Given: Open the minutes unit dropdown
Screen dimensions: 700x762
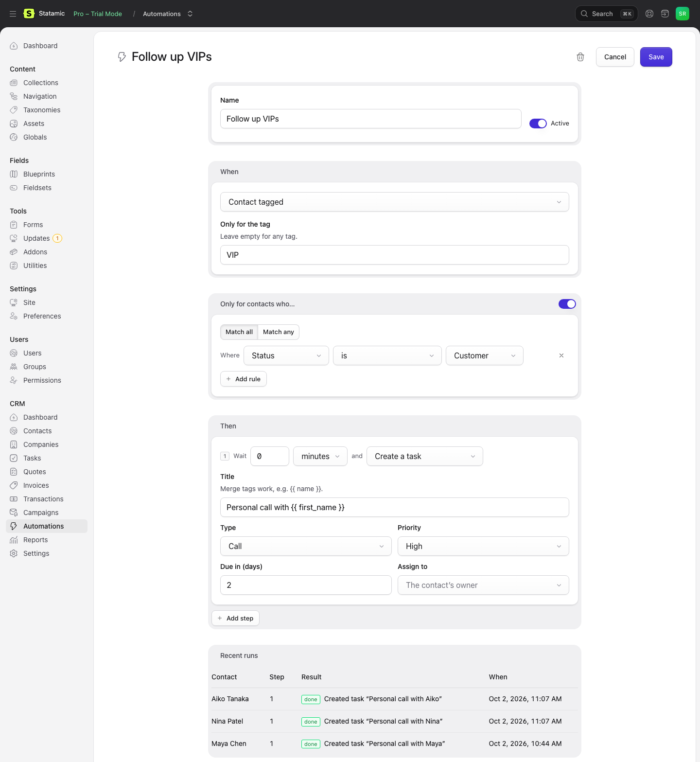Looking at the screenshot, I should [320, 456].
